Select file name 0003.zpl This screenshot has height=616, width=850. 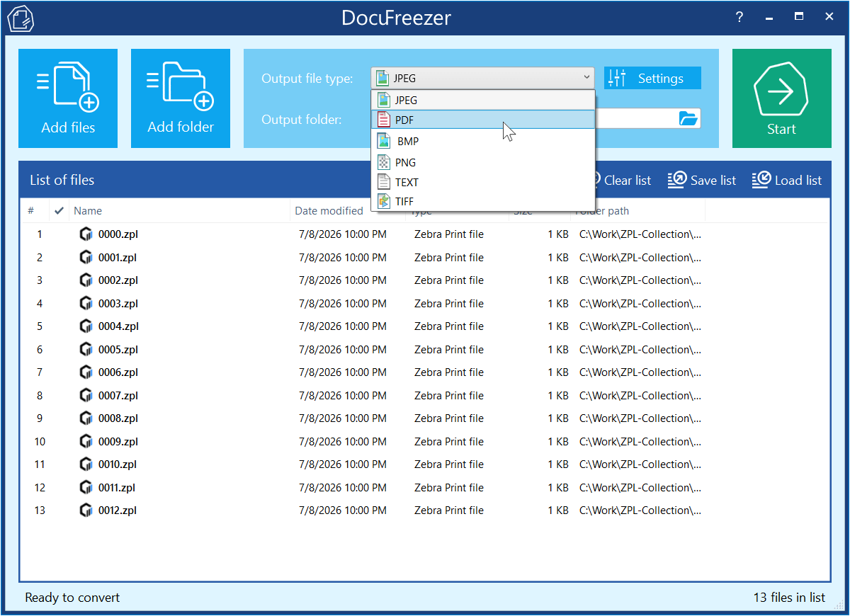pyautogui.click(x=118, y=304)
